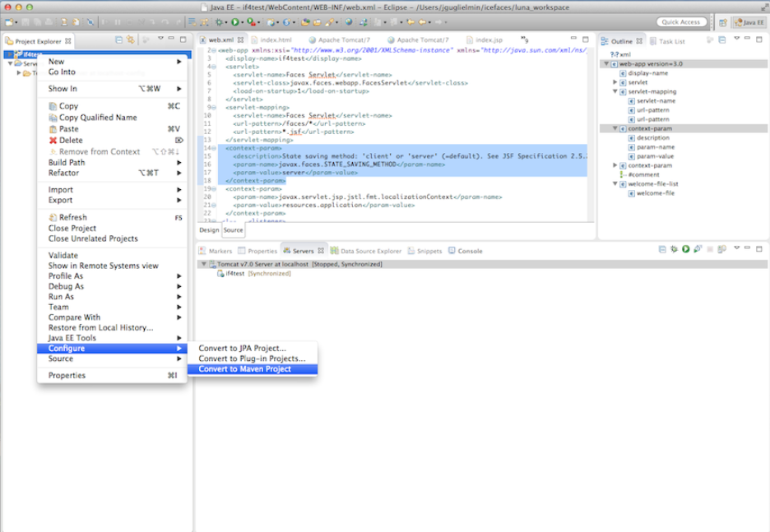Open Project Explorer view menu dropdown

coord(160,39)
